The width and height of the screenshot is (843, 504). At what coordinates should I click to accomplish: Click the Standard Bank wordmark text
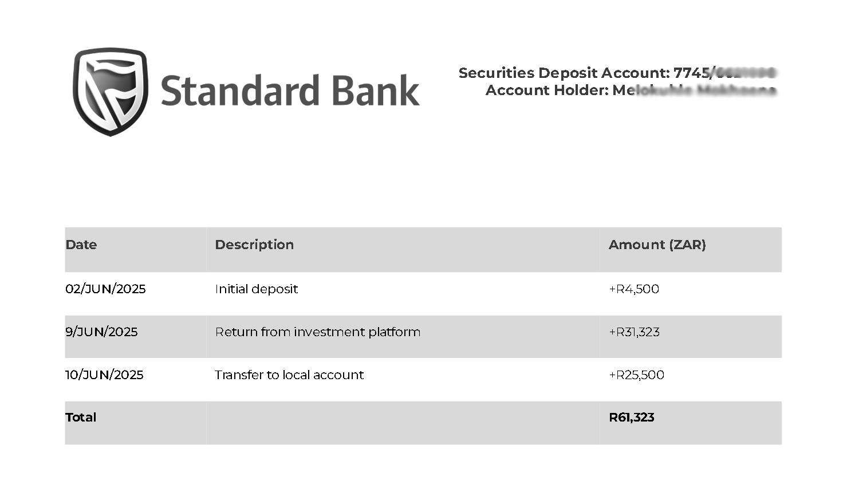pos(290,91)
